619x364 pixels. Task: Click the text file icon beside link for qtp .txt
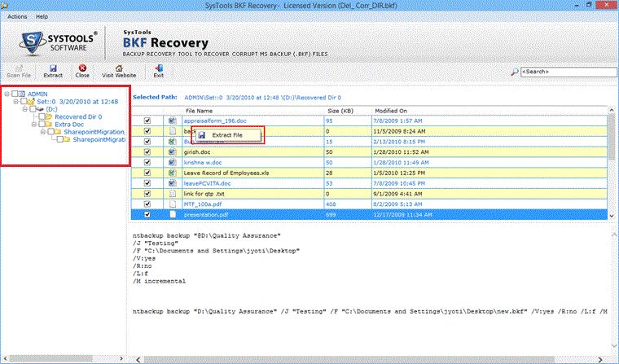(172, 194)
